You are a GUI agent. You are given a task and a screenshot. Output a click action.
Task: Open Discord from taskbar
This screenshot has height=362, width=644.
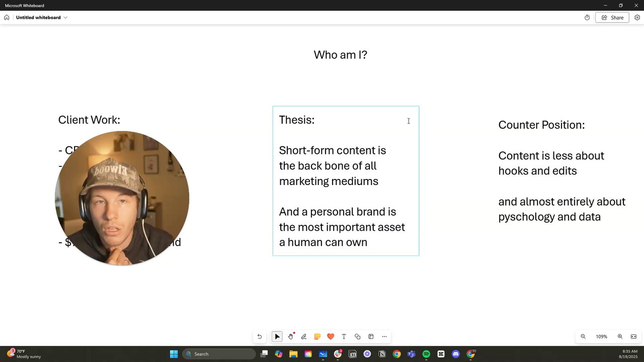pos(456,354)
